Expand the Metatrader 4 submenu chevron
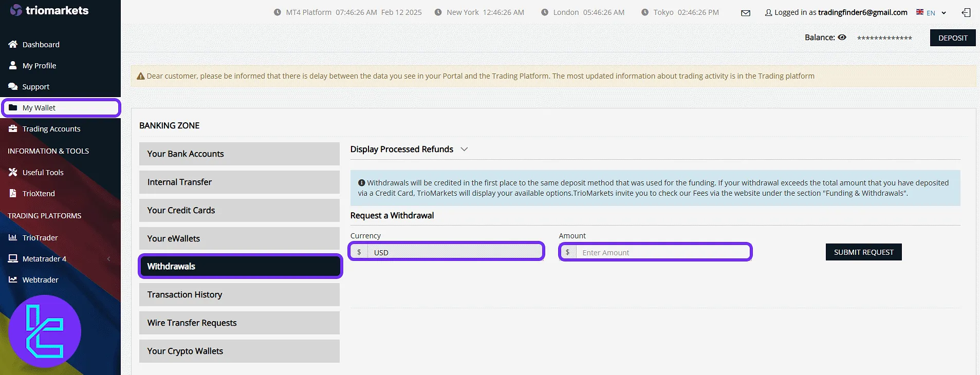Image resolution: width=980 pixels, height=375 pixels. (x=109, y=259)
